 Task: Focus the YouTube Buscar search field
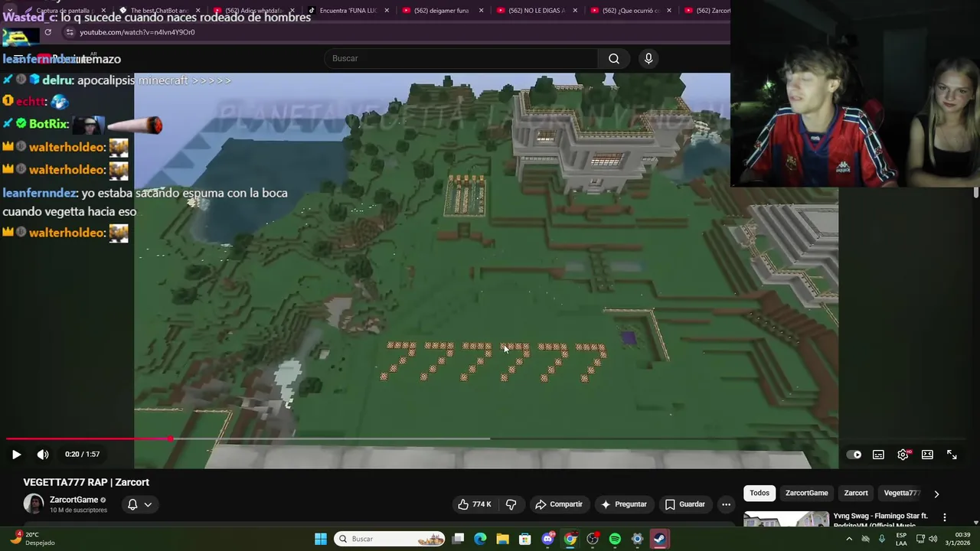pyautogui.click(x=461, y=58)
